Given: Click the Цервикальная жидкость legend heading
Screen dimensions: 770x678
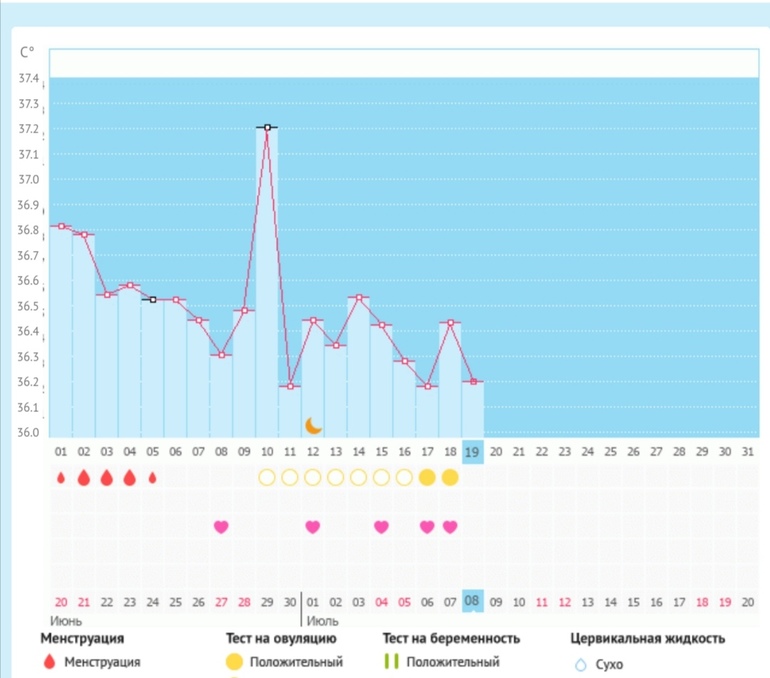Looking at the screenshot, I should 647,638.
